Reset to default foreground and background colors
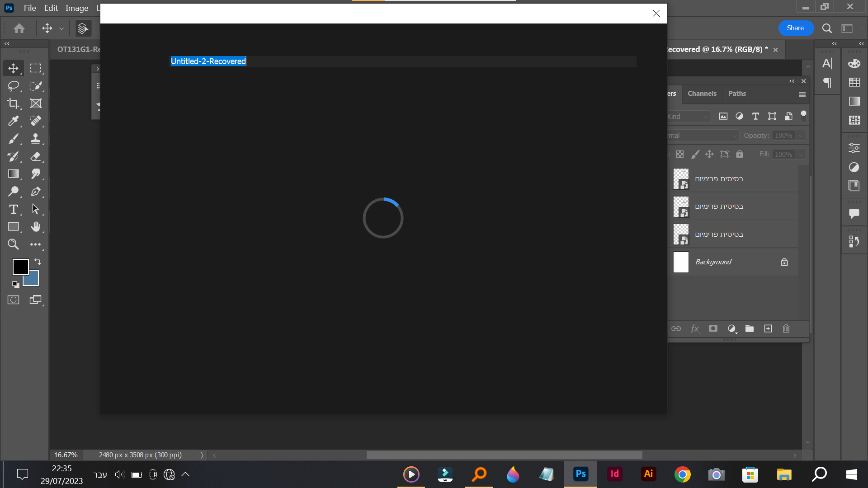868x488 pixels. coord(15,284)
